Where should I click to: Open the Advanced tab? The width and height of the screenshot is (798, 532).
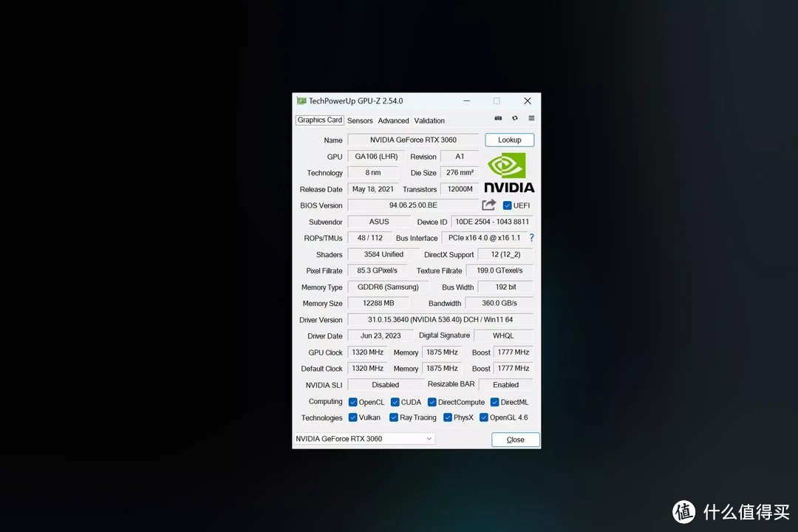coord(393,120)
